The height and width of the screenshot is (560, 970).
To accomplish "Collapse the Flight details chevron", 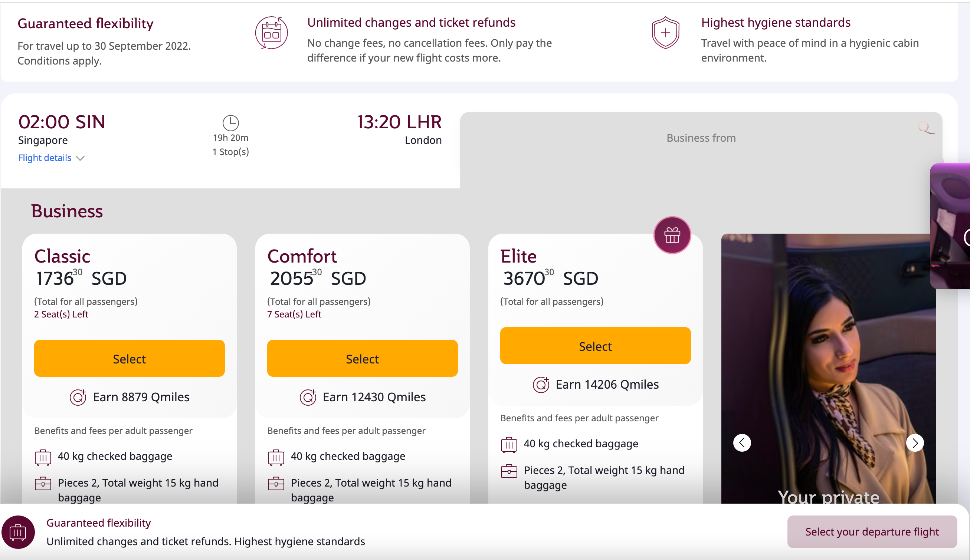I will coord(80,158).
